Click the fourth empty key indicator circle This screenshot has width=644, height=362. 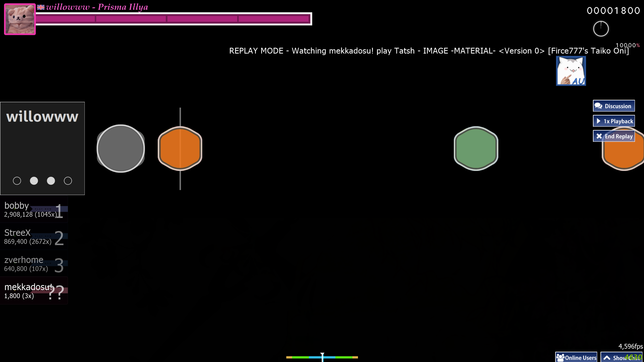(68, 181)
